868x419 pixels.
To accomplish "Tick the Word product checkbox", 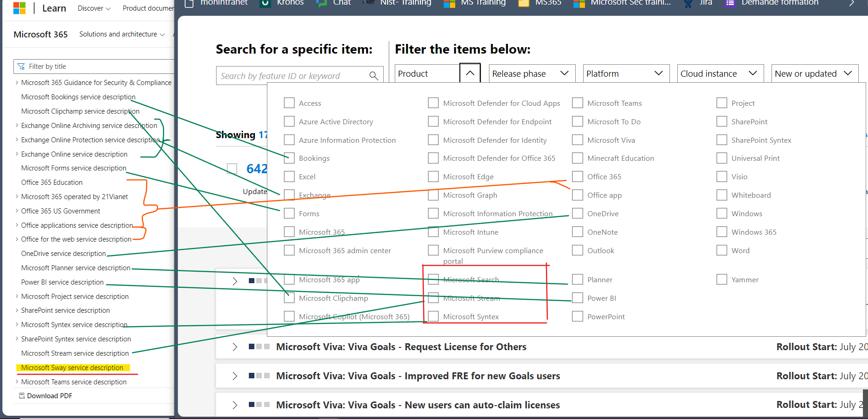I will pyautogui.click(x=722, y=250).
